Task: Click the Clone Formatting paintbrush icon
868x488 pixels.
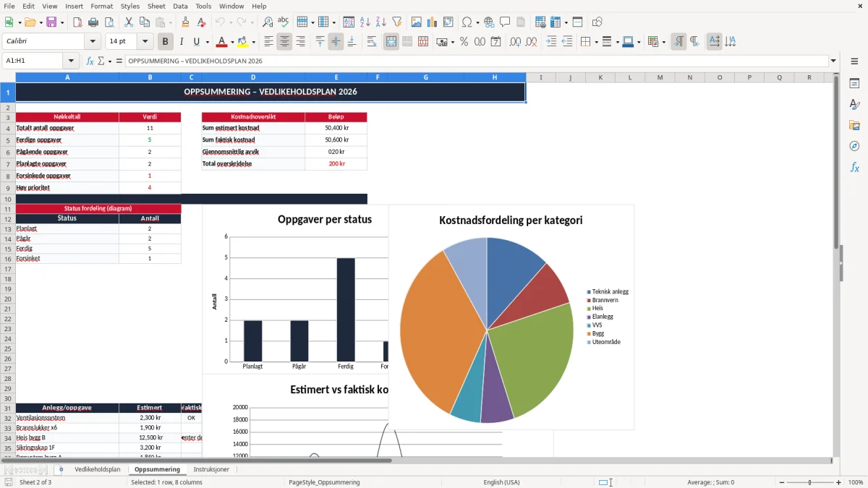Action: [x=185, y=22]
